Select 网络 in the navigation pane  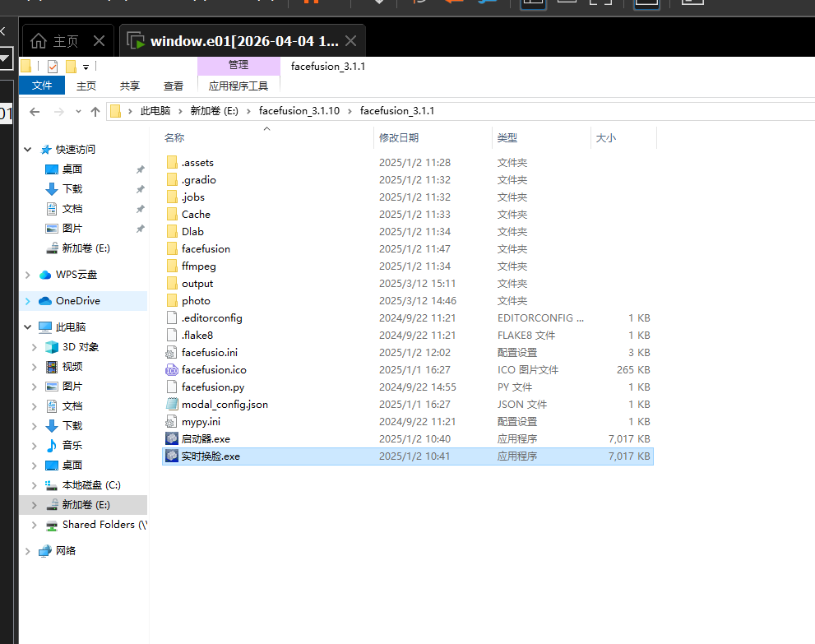click(66, 550)
